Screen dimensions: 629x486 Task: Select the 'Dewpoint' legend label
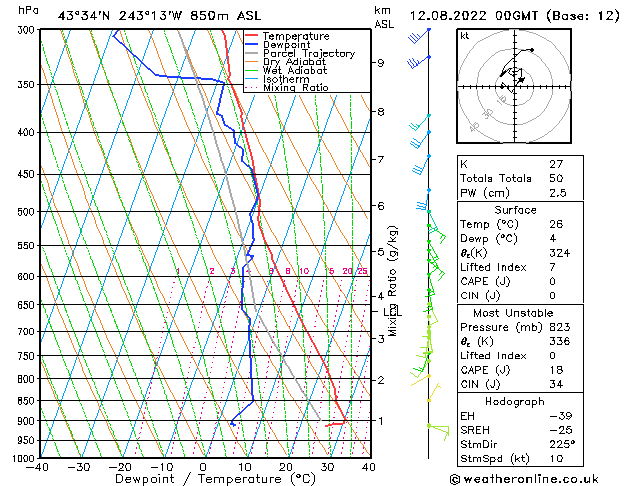286,45
